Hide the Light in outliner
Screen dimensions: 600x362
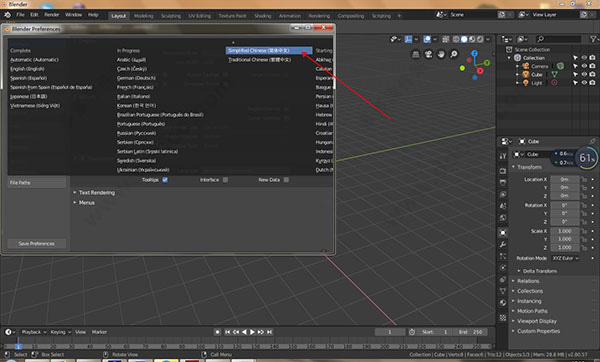(x=584, y=83)
